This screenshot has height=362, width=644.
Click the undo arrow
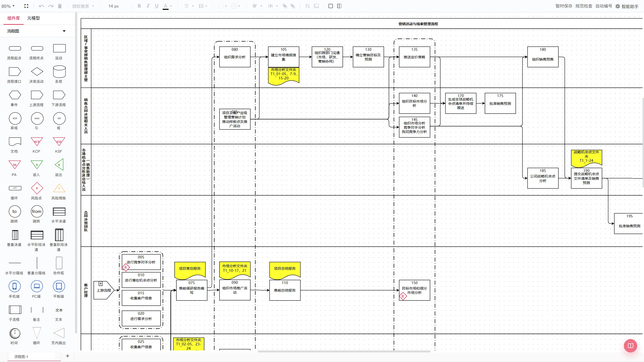tap(42, 6)
